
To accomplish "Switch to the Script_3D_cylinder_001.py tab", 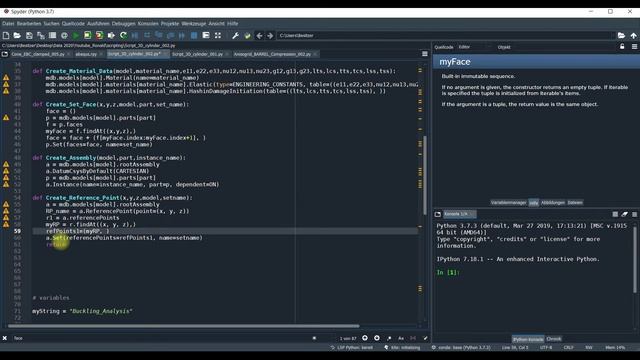I will tap(197, 54).
